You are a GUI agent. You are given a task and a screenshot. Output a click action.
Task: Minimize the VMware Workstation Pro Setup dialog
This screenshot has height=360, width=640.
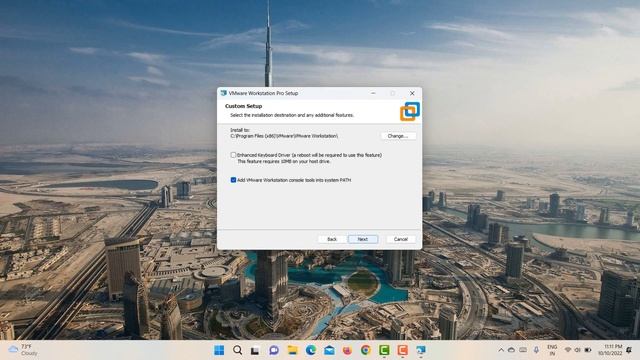pyautogui.click(x=373, y=93)
